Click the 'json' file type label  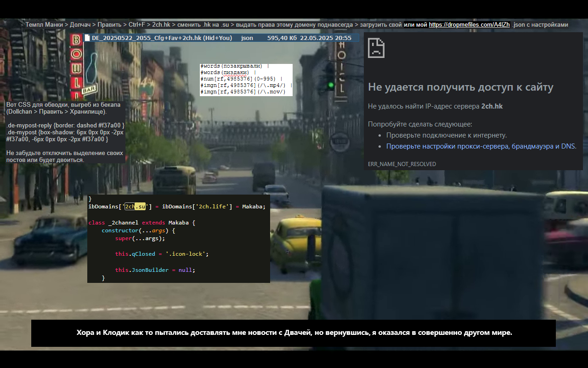click(247, 38)
